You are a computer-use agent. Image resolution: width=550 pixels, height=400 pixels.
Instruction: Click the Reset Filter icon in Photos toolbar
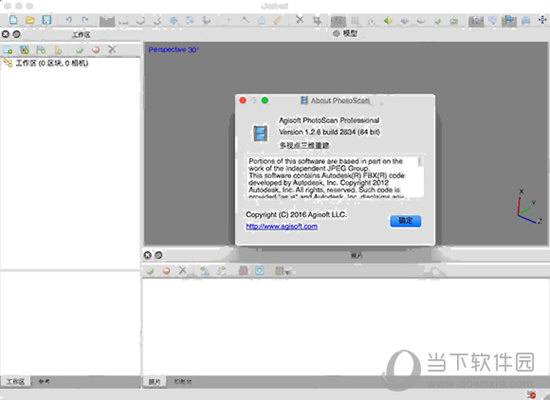[243, 271]
